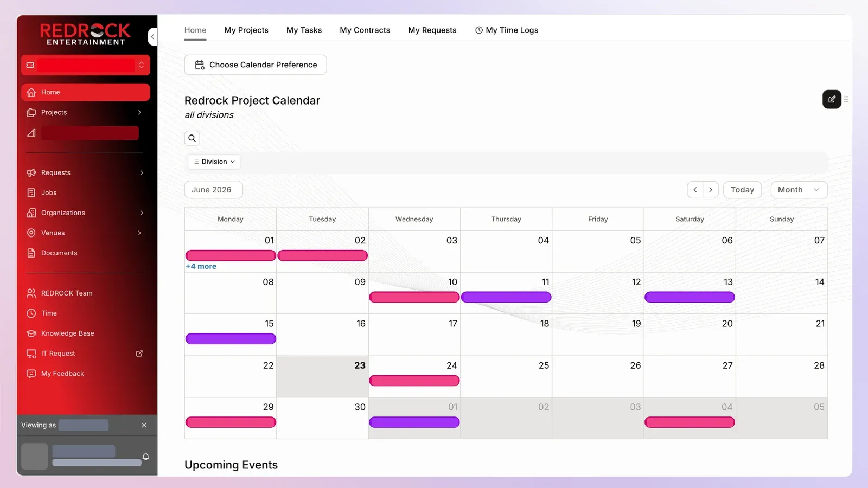Click the June 2026 date button
Viewport: 868px width, 488px height.
[x=213, y=190]
